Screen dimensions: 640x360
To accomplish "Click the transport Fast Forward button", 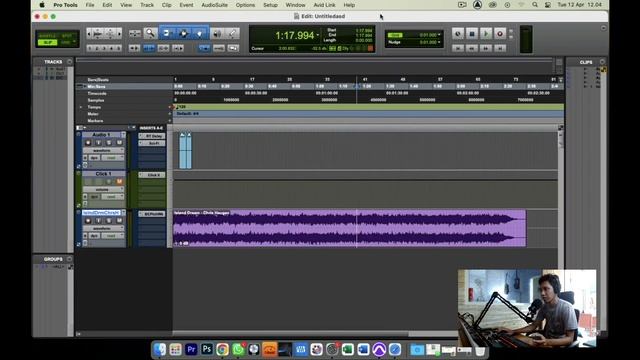I will pos(486,48).
